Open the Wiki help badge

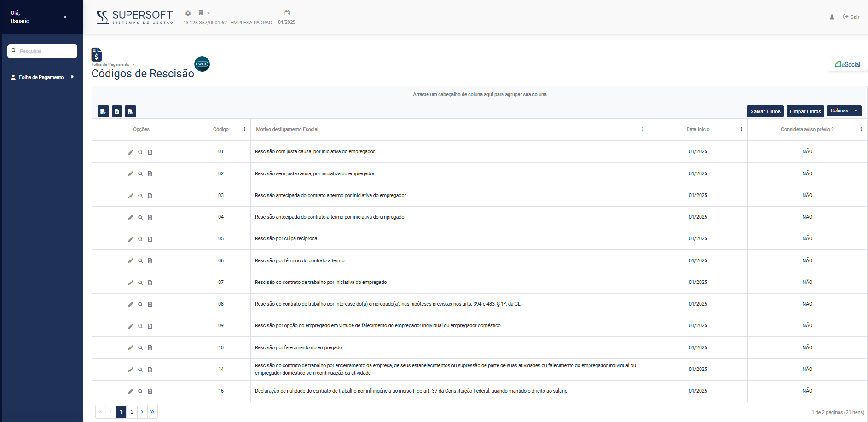(202, 64)
